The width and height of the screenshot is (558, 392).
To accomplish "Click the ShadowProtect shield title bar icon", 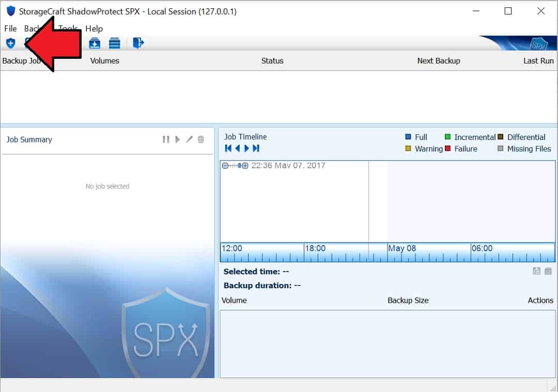I will click(11, 11).
